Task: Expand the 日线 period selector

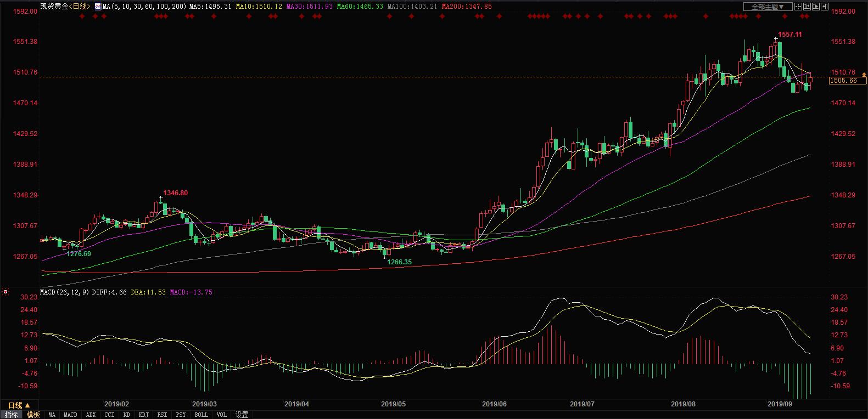Action: (x=18, y=406)
